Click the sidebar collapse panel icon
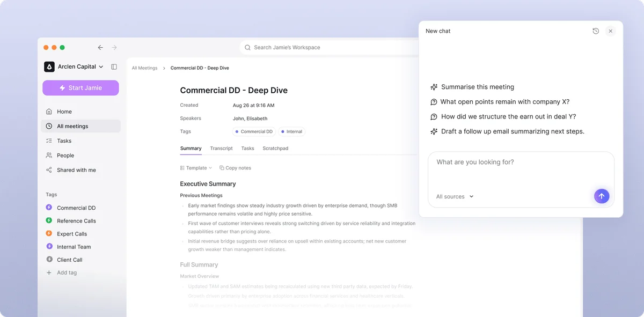 click(x=113, y=67)
